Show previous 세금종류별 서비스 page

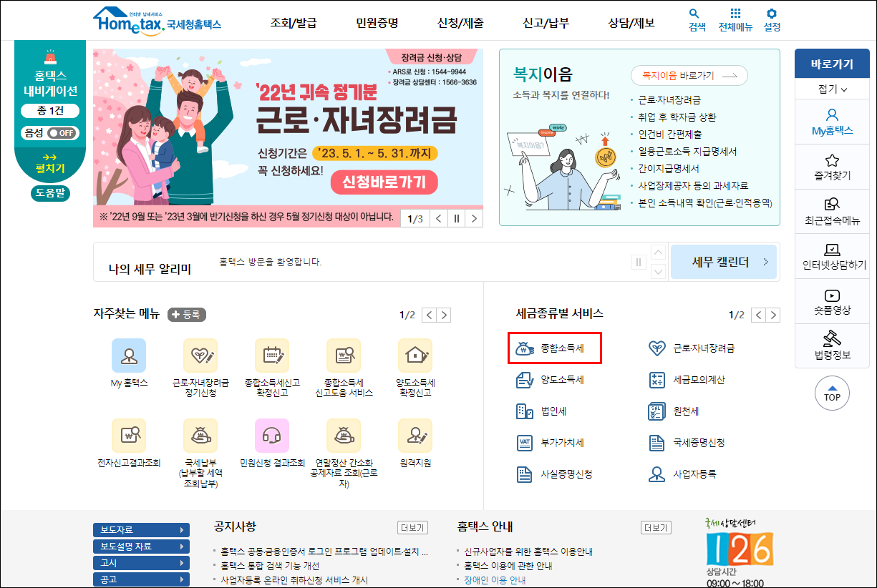point(758,315)
